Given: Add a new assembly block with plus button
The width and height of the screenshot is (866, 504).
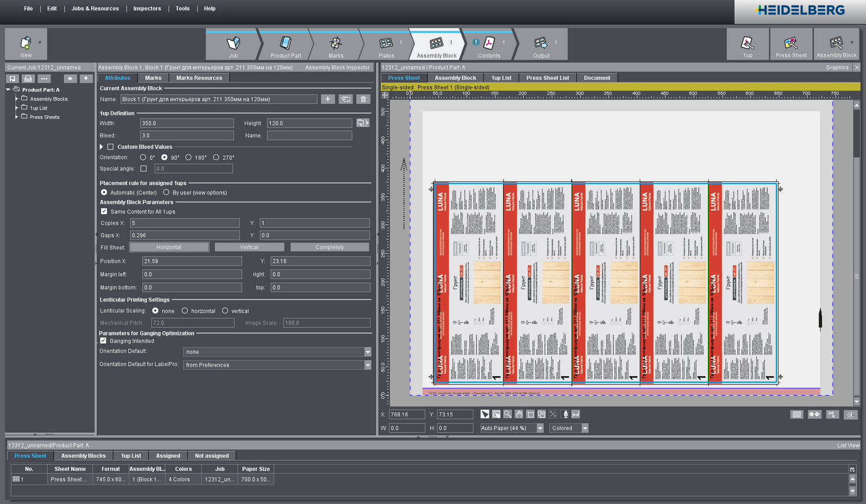Looking at the screenshot, I should (x=328, y=99).
